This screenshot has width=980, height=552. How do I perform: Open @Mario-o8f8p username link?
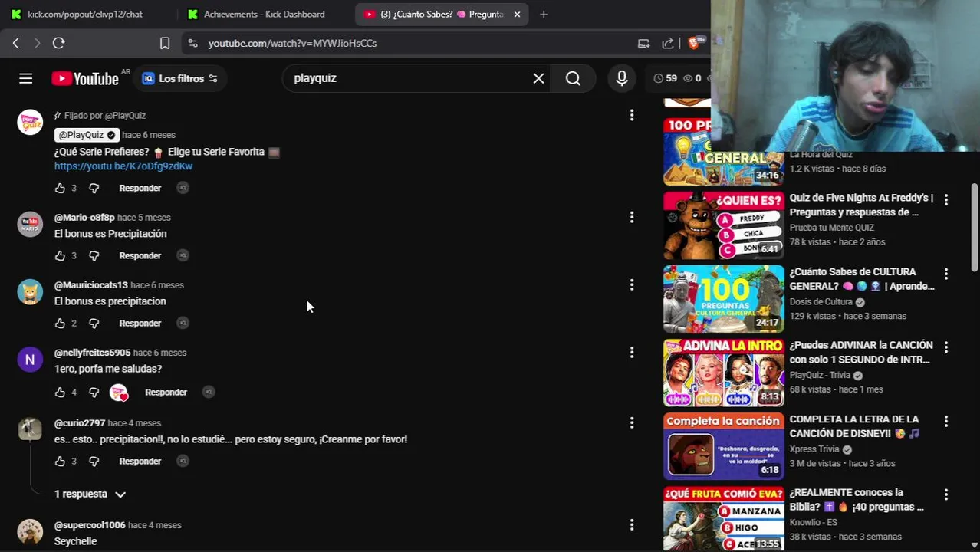[84, 218]
